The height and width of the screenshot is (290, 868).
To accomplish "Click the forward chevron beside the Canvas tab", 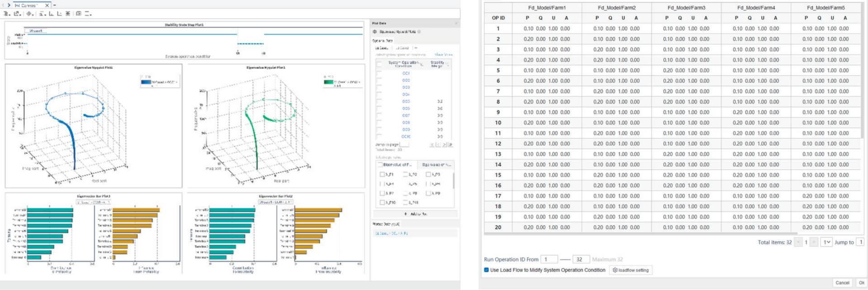I will coord(9,5).
